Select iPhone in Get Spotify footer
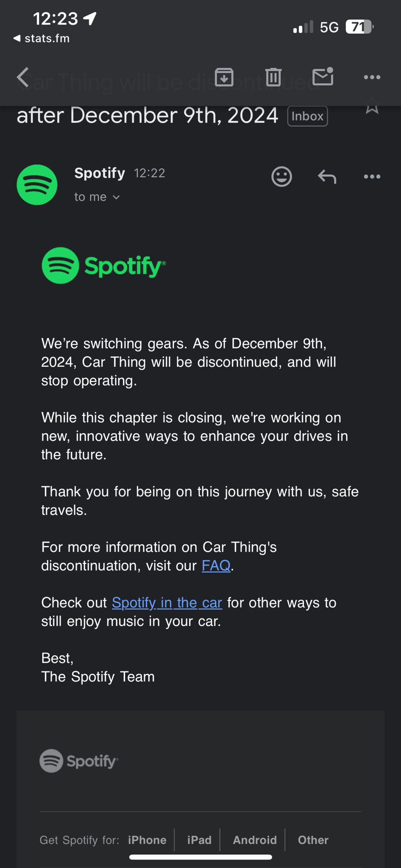The height and width of the screenshot is (868, 401). coord(147,840)
